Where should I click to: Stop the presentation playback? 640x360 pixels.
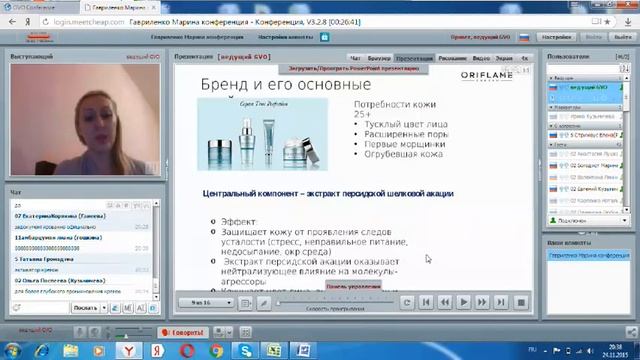pos(521,302)
